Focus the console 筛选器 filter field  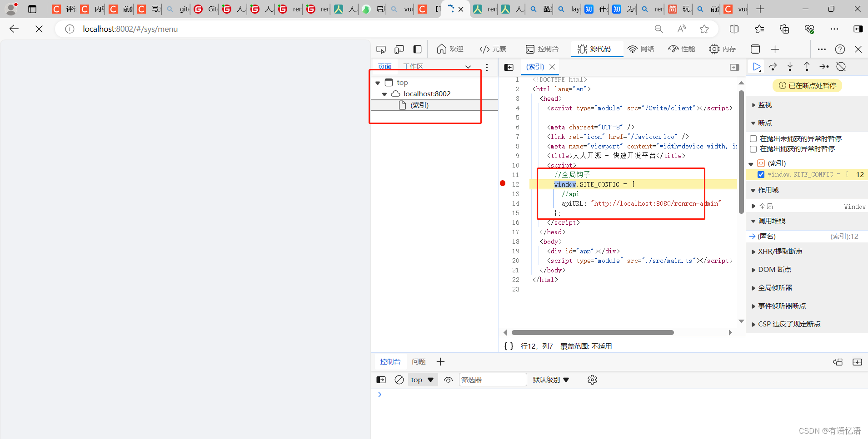(493, 380)
